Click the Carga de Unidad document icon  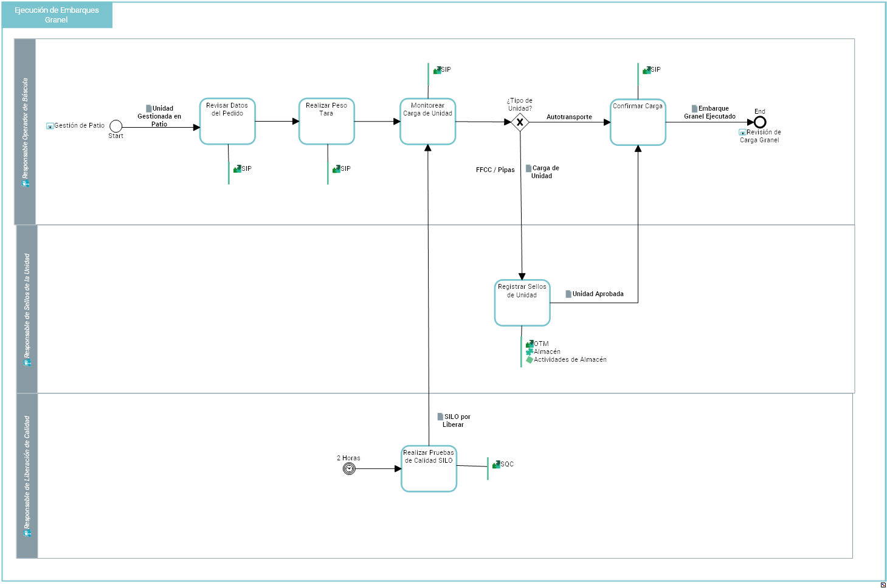[x=529, y=168]
